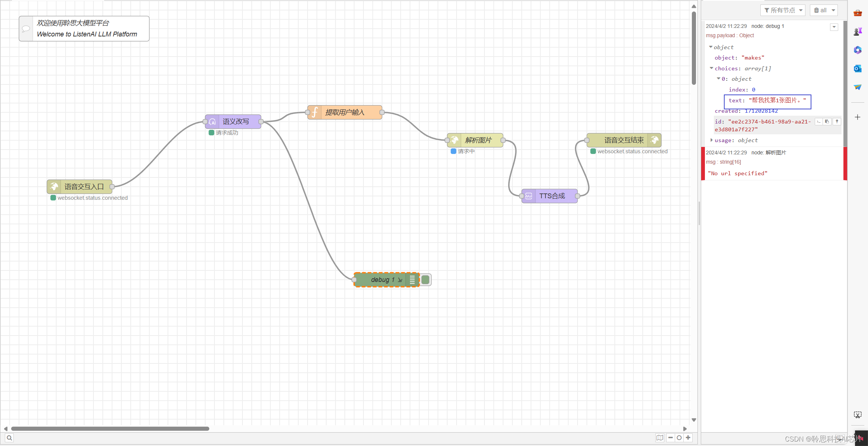Screen dimensions: 868x446
Task: Reset canvas zoom with the circle button
Action: pyautogui.click(x=679, y=438)
